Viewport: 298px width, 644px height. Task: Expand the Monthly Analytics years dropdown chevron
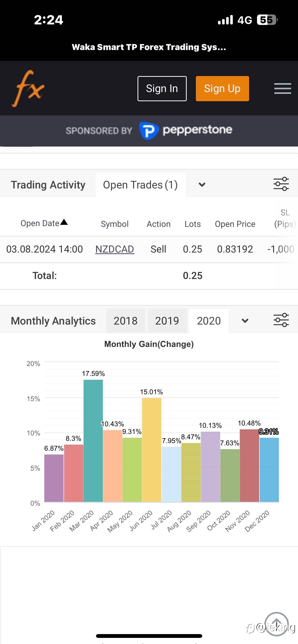coord(245,321)
